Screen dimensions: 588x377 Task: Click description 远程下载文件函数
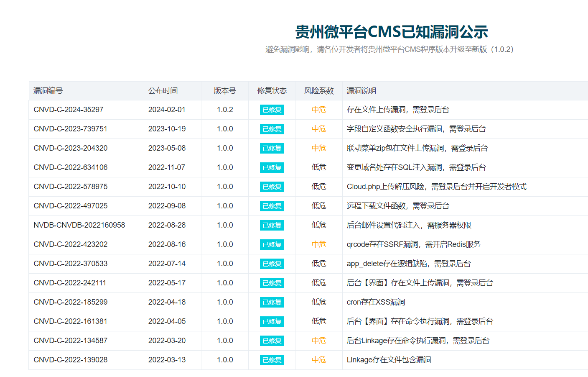coord(376,206)
